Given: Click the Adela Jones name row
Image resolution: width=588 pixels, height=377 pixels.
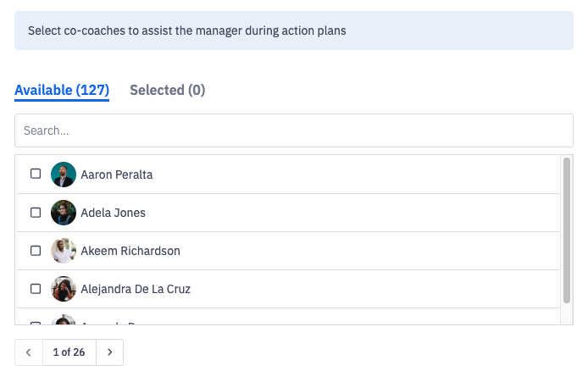Looking at the screenshot, I should 288,213.
